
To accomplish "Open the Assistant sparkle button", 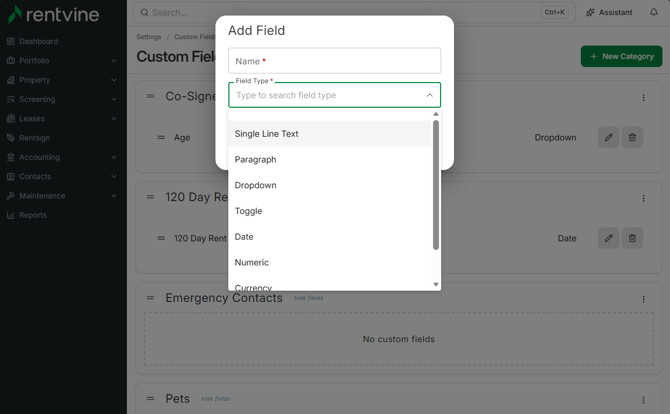I will [x=609, y=12].
